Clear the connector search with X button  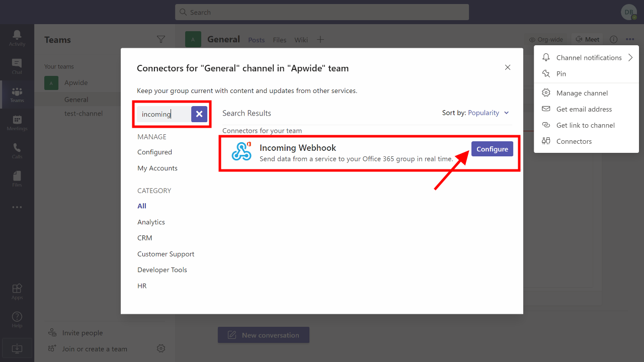coord(199,114)
